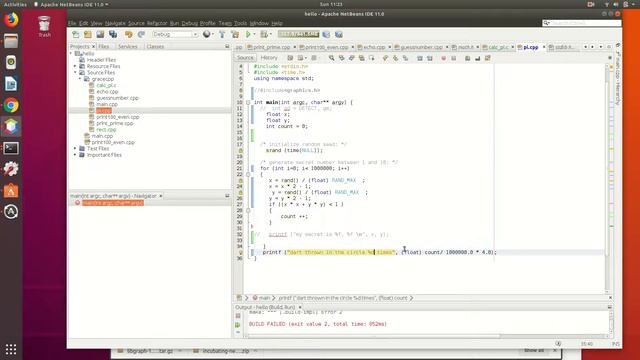Viewport: 640px width, 360px height.
Task: Click the New Project toolbar icon
Action: tap(88, 35)
